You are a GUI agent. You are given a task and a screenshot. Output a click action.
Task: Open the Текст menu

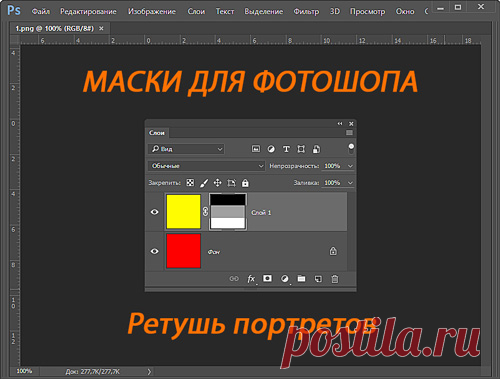point(225,11)
